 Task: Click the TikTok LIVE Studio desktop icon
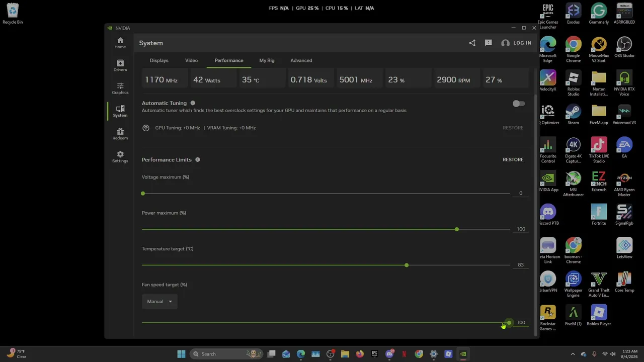tap(599, 150)
